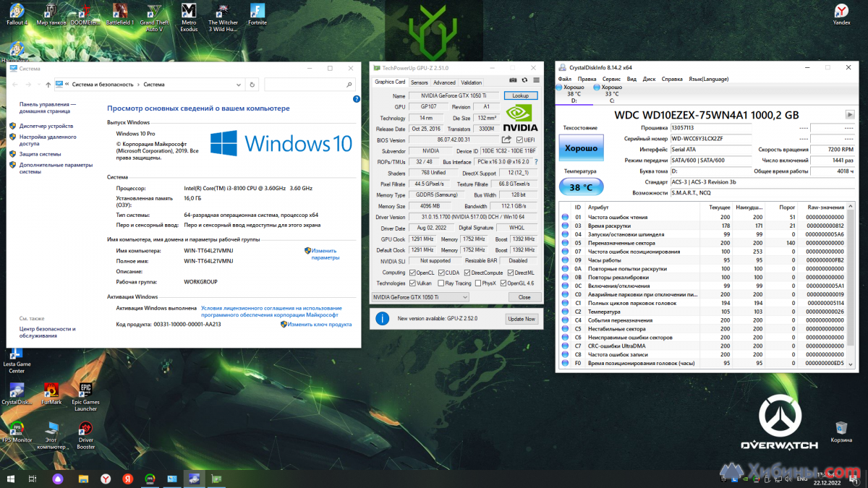Image resolution: width=868 pixels, height=488 pixels.
Task: Launch Driver Booster desktop shortcut
Action: 85,435
